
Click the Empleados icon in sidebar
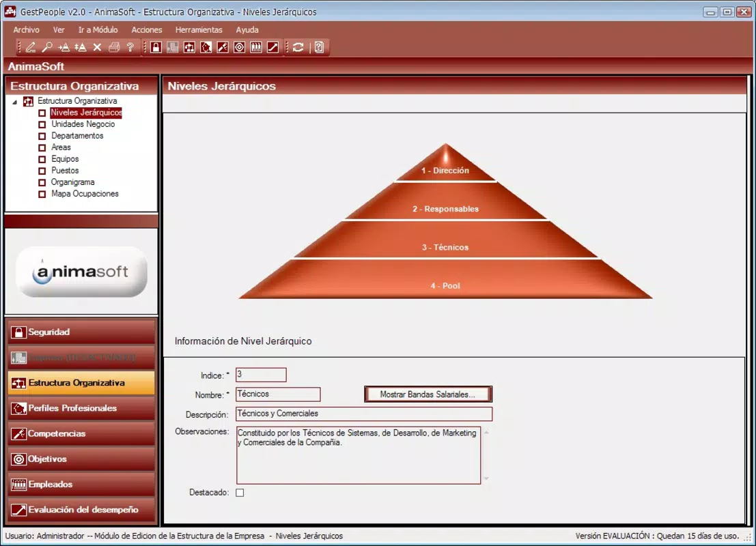click(18, 485)
